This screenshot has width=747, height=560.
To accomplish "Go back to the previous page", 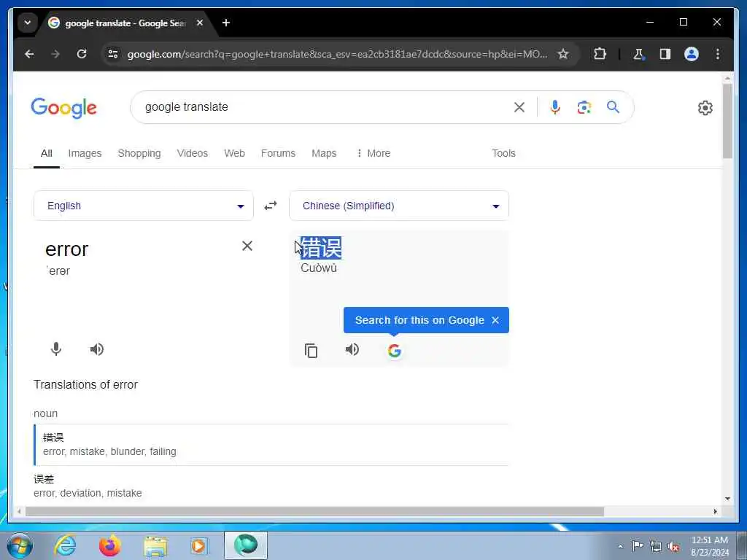I will [x=29, y=54].
